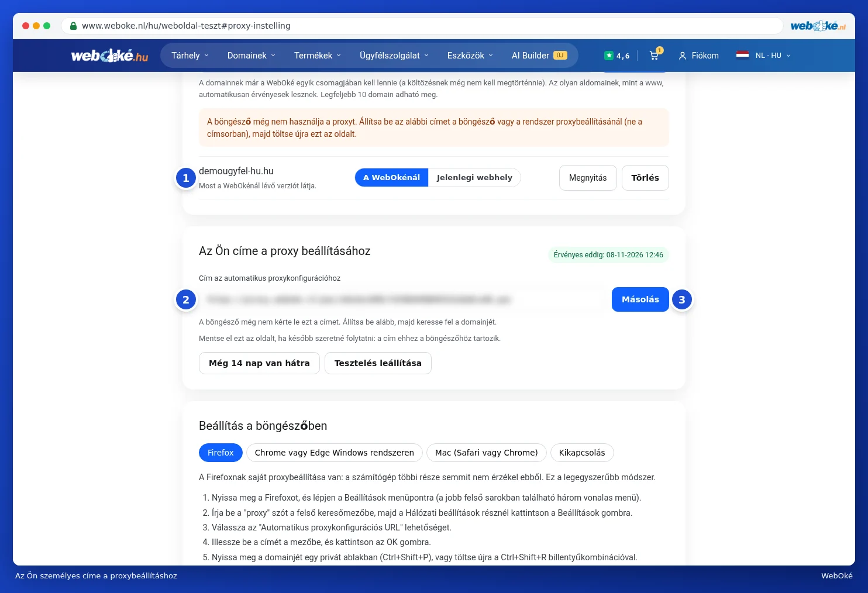
Task: Click the demougyfel-hu.hu domain name
Action: [x=236, y=171]
